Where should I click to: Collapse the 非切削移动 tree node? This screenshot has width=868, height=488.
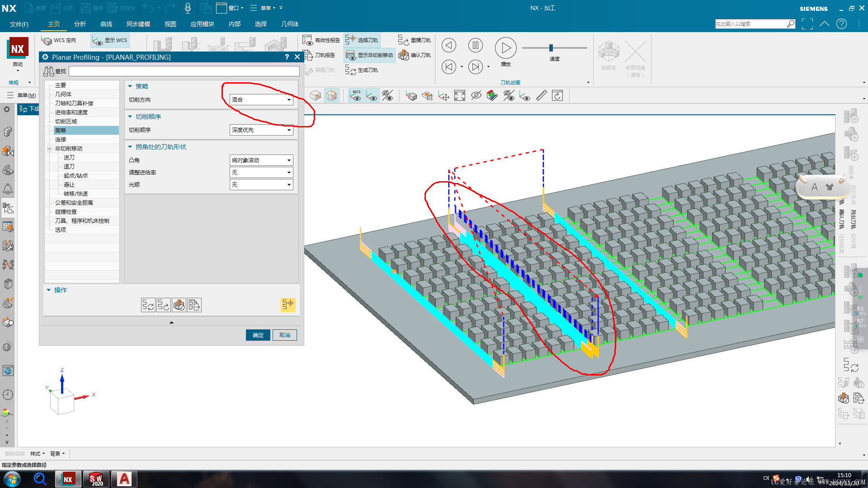coord(50,149)
